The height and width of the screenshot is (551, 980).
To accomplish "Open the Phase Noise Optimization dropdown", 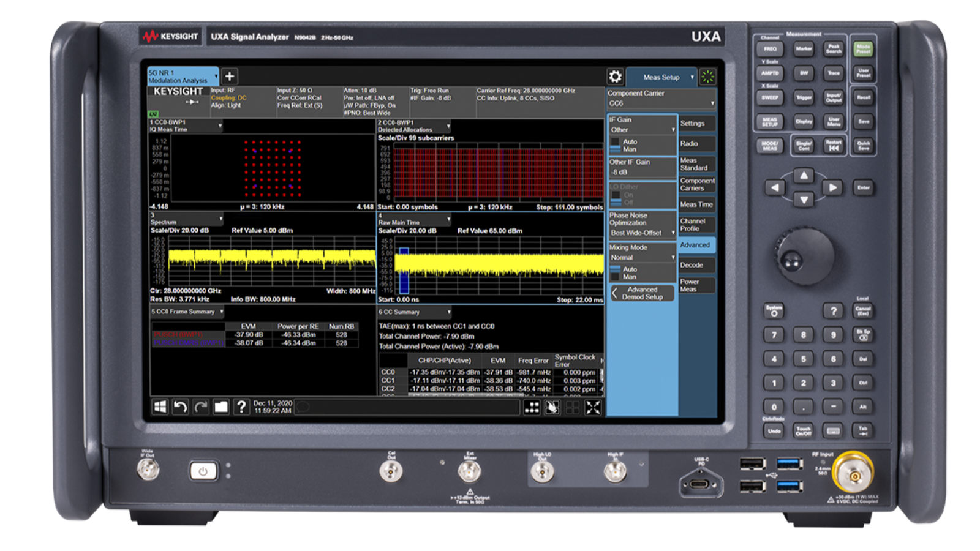I will coord(642,233).
